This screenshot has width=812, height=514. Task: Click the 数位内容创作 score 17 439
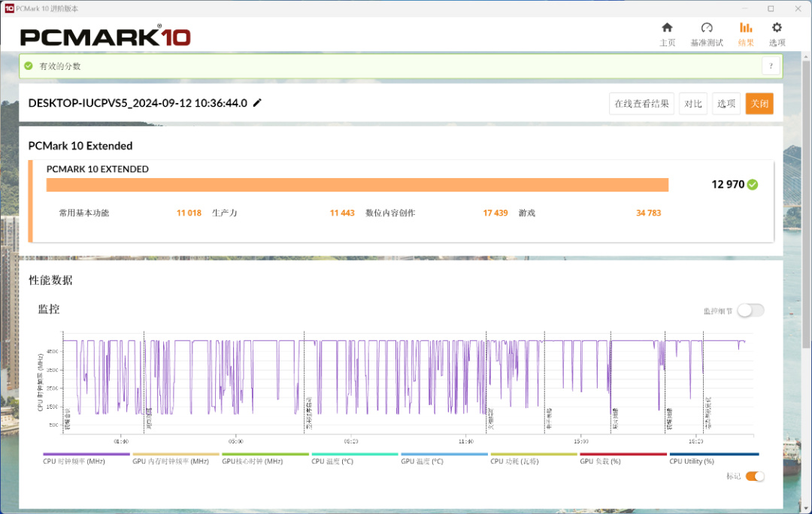495,213
